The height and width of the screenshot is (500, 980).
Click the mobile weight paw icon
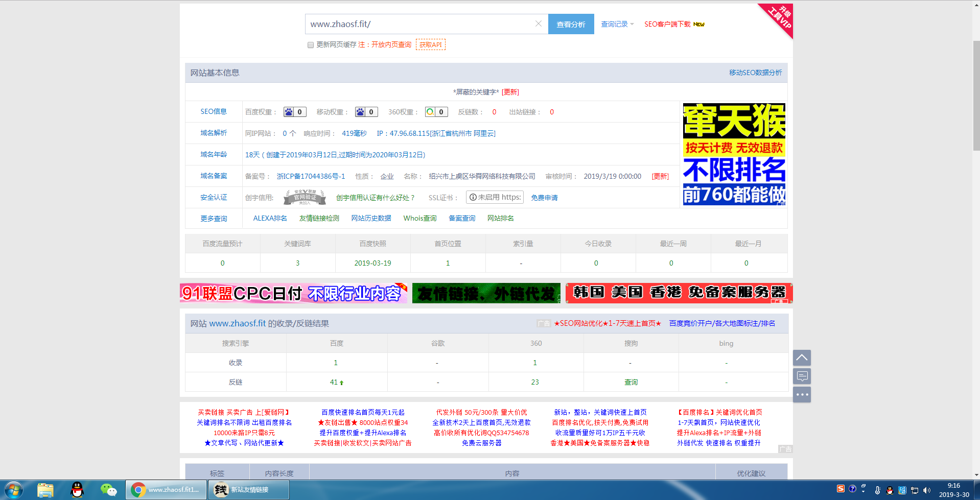(x=361, y=112)
